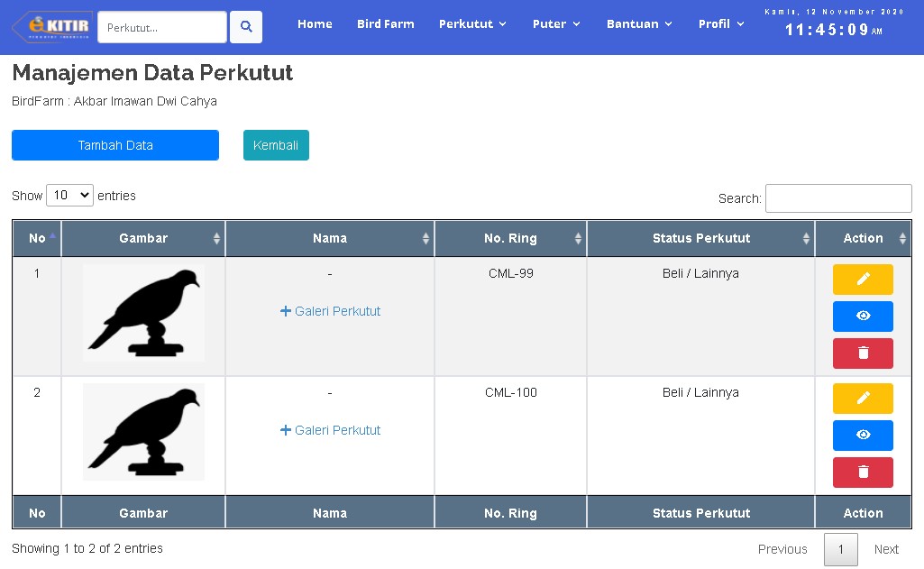
Task: Delete the CML-100 row with trash icon
Action: (x=863, y=473)
